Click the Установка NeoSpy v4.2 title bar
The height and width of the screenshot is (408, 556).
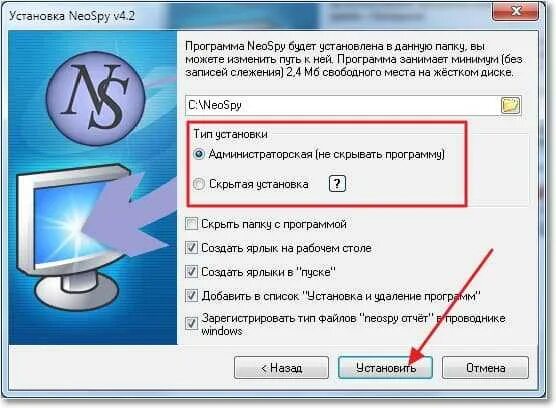coord(248,16)
